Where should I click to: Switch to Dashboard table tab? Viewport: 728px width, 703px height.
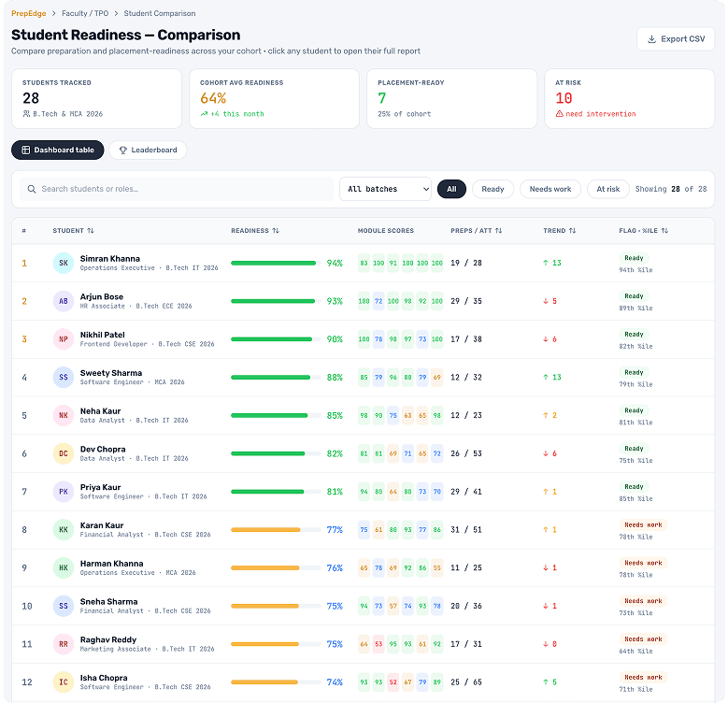coord(58,150)
